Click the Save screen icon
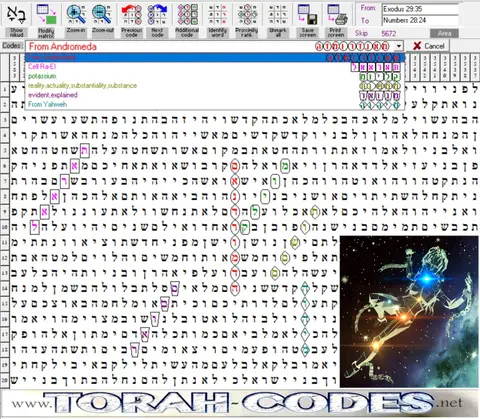 [x=307, y=14]
